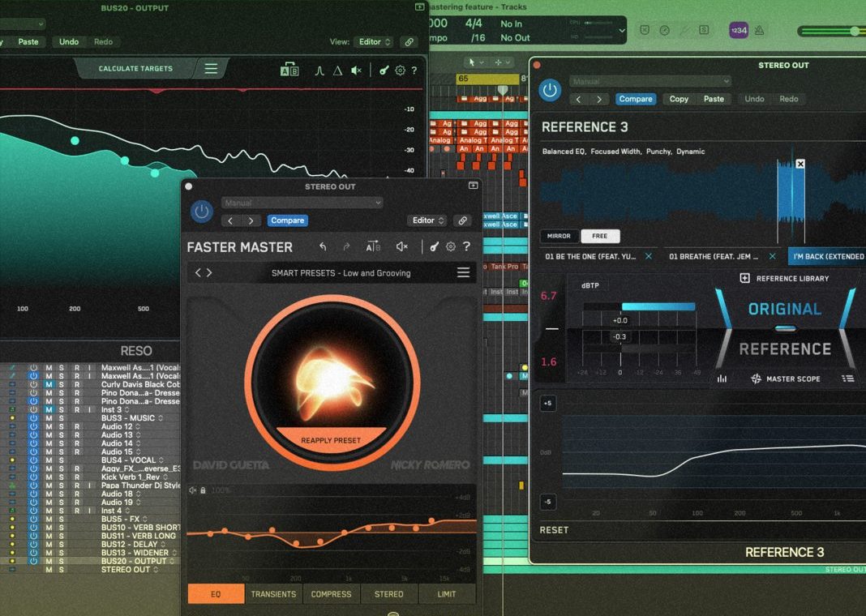Click Copy in Reference 3 header

(679, 99)
